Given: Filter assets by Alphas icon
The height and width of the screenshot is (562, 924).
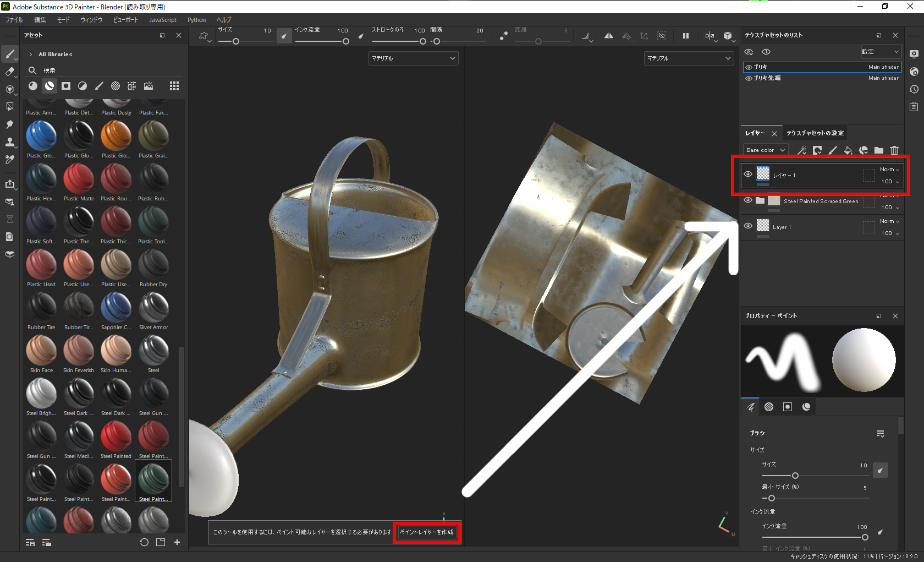Looking at the screenshot, I should pos(116,86).
